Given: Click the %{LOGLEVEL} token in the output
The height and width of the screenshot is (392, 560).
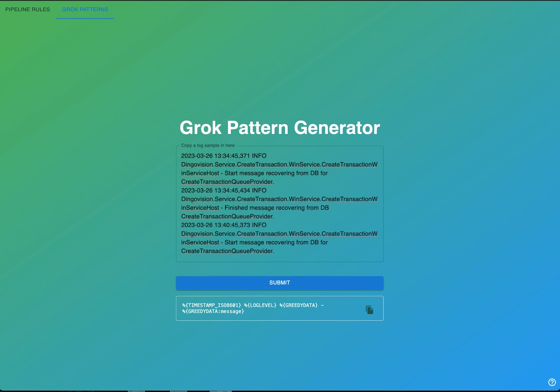Looking at the screenshot, I should [260, 305].
